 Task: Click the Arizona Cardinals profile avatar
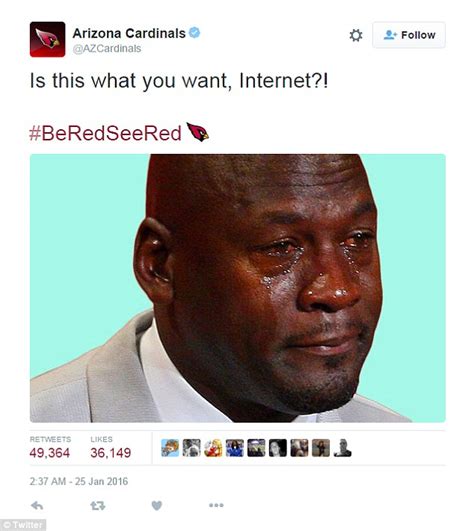pos(47,39)
